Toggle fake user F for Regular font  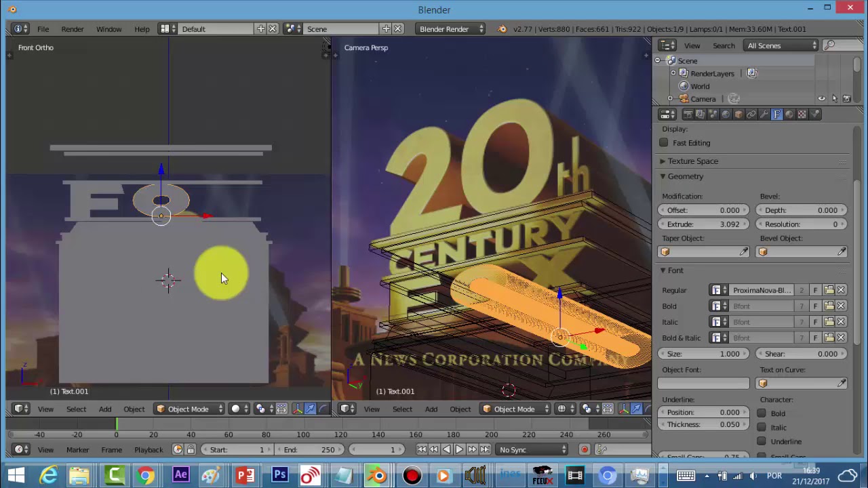click(815, 290)
